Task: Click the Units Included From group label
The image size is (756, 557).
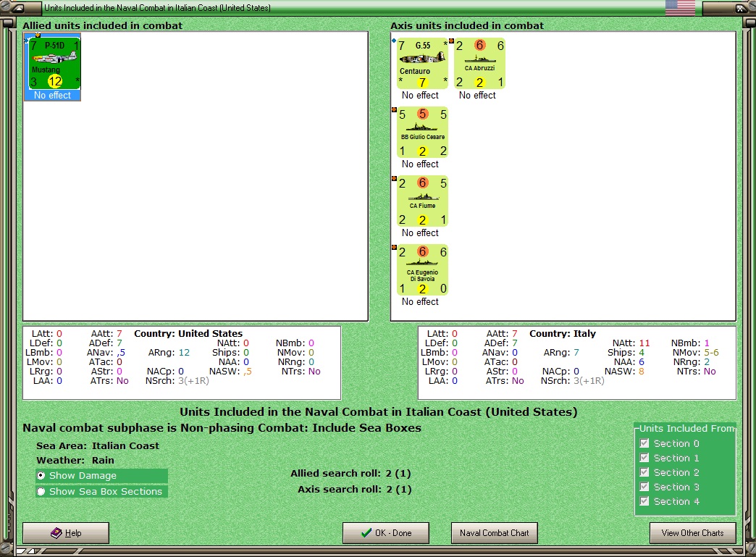Action: click(x=687, y=428)
